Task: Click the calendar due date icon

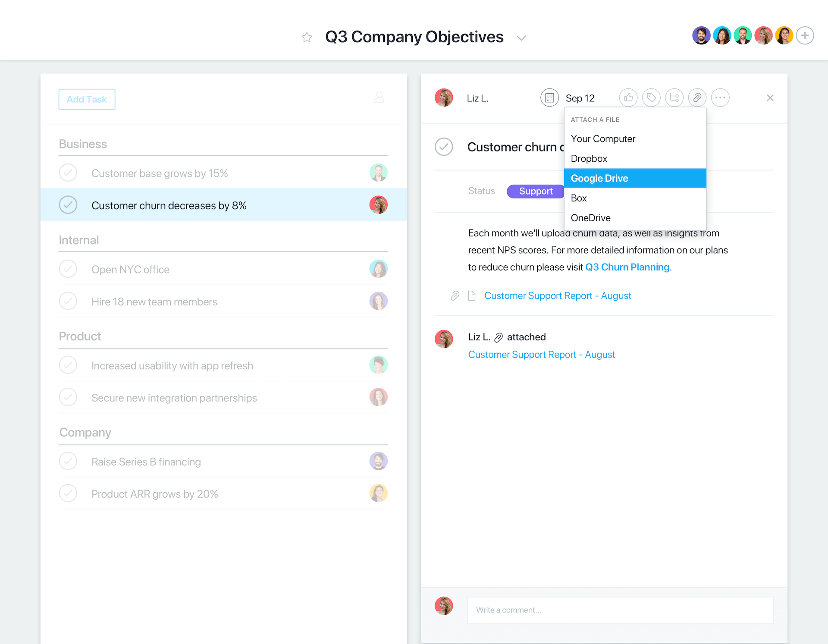Action: pos(549,98)
